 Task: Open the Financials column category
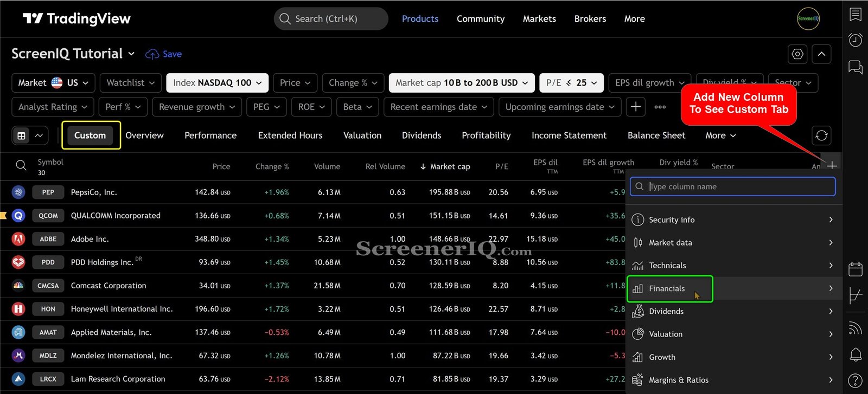coord(734,288)
